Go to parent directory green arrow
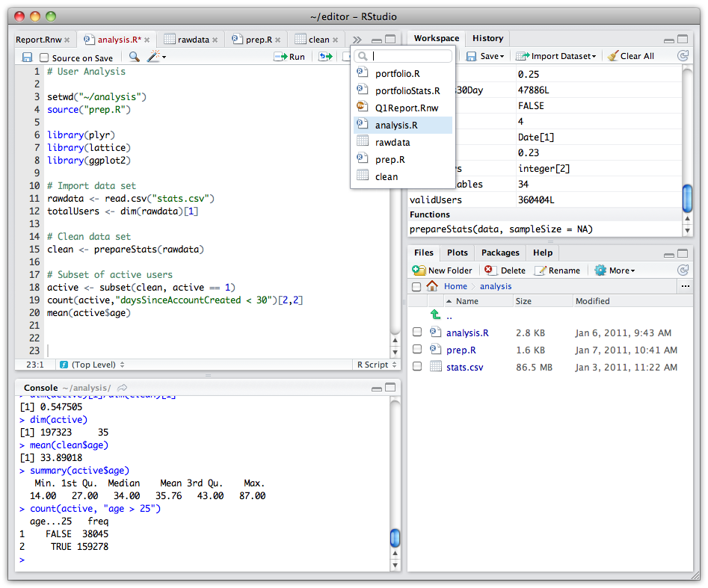Viewport: 708px width, 588px height. pos(435,316)
